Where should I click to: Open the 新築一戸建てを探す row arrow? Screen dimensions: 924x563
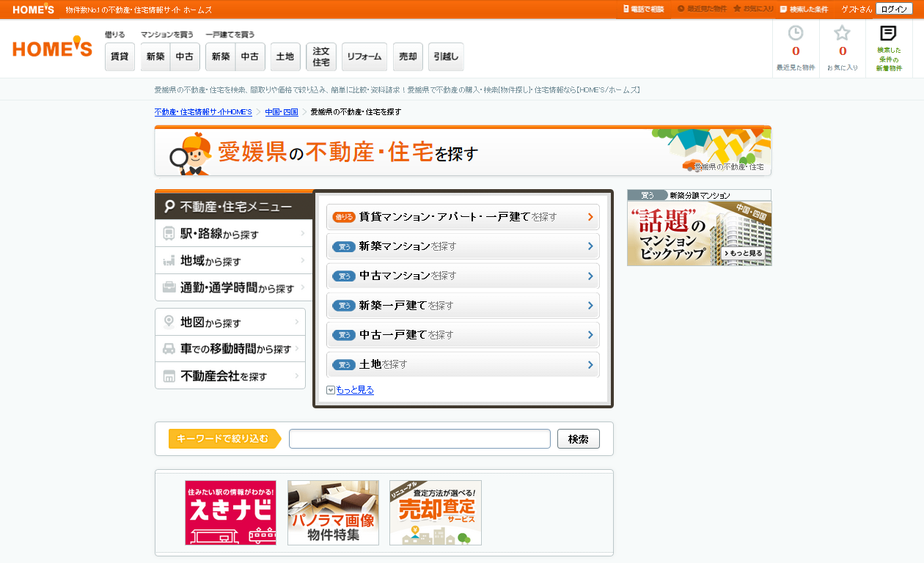pyautogui.click(x=590, y=305)
